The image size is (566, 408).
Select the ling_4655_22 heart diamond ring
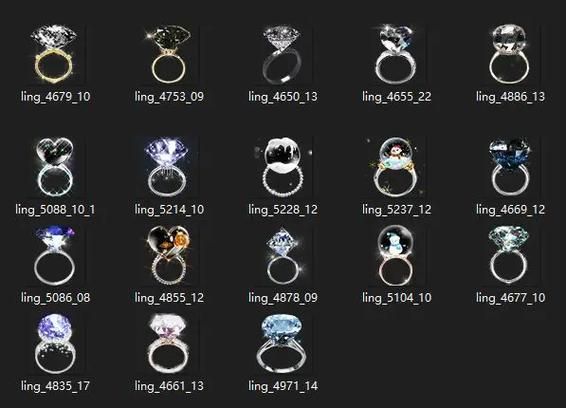tap(396, 54)
